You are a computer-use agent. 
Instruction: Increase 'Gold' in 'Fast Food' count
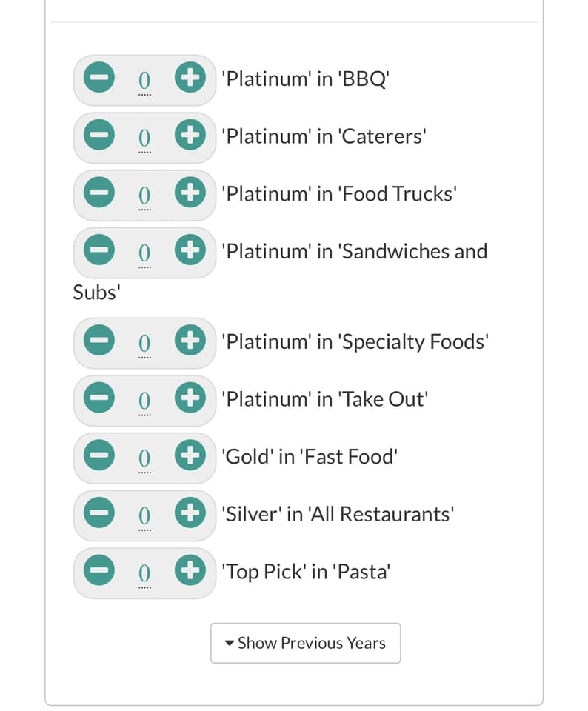tap(190, 455)
